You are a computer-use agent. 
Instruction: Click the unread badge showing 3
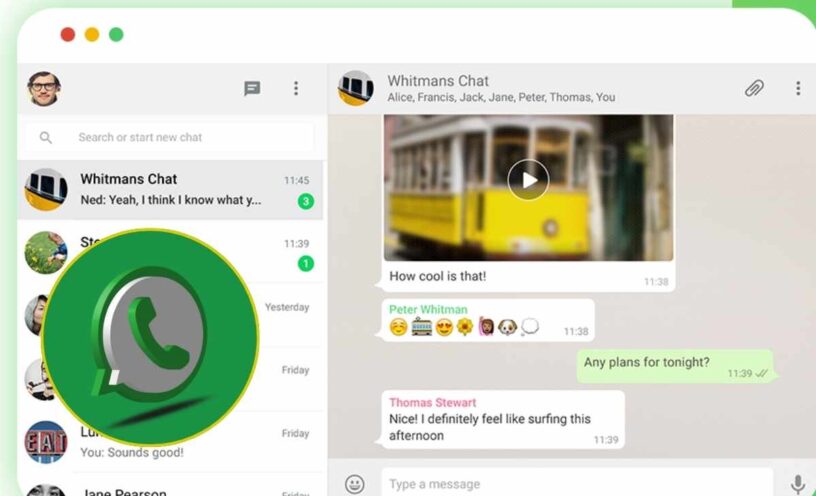pos(306,201)
